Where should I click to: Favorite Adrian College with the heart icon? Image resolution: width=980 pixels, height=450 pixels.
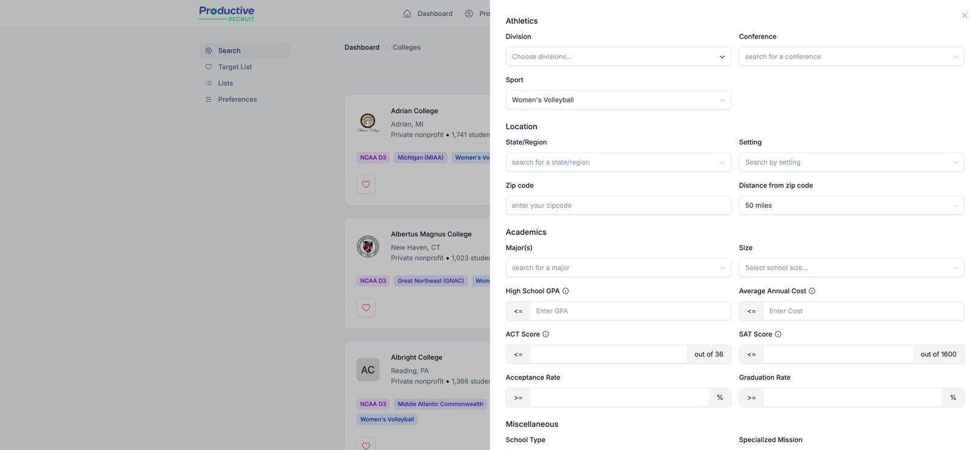[x=366, y=184]
